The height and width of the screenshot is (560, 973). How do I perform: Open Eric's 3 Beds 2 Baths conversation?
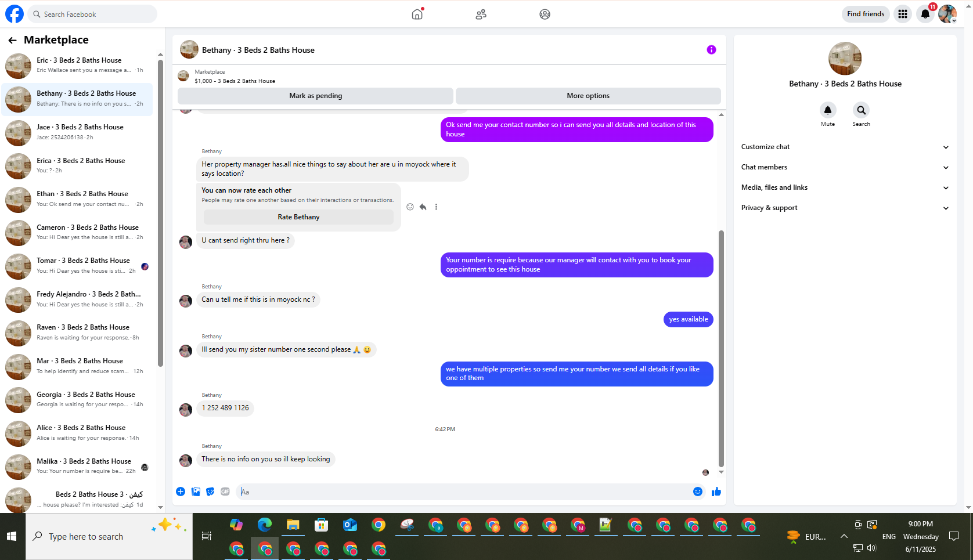pos(78,66)
